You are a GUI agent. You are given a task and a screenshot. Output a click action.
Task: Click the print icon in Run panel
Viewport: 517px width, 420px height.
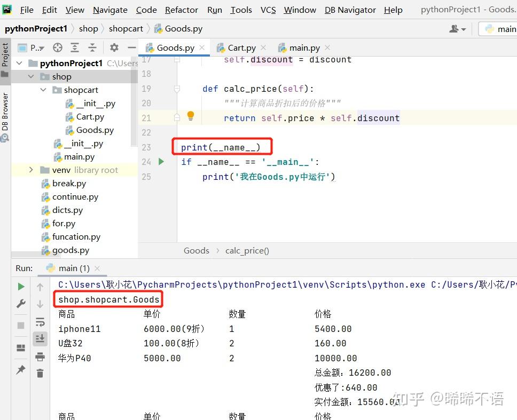click(40, 356)
